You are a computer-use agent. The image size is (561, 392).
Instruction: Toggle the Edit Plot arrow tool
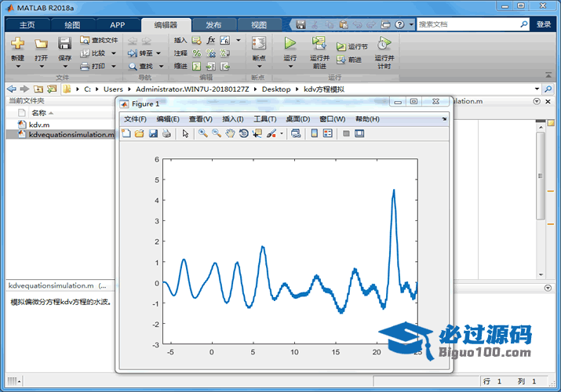click(x=186, y=134)
